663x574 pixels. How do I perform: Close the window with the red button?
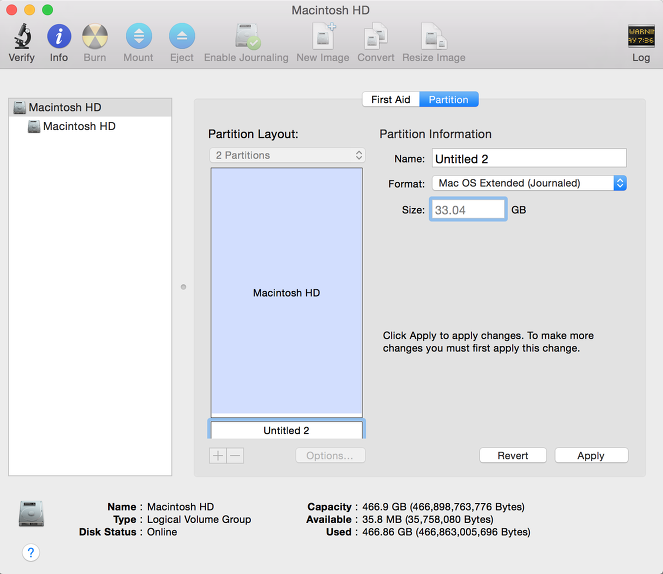(11, 10)
